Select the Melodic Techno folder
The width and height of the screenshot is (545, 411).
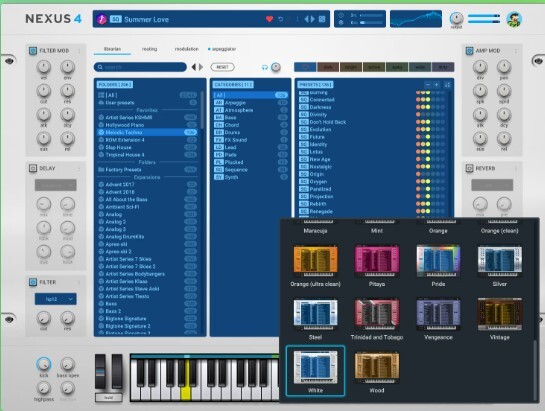[147, 132]
